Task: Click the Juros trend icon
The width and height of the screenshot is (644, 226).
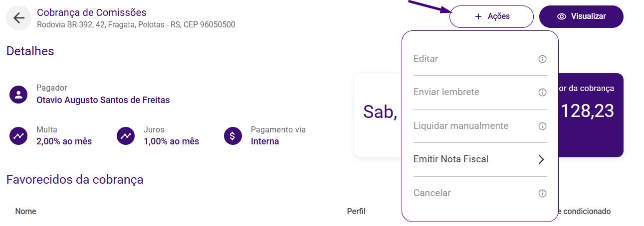Action: tap(126, 135)
